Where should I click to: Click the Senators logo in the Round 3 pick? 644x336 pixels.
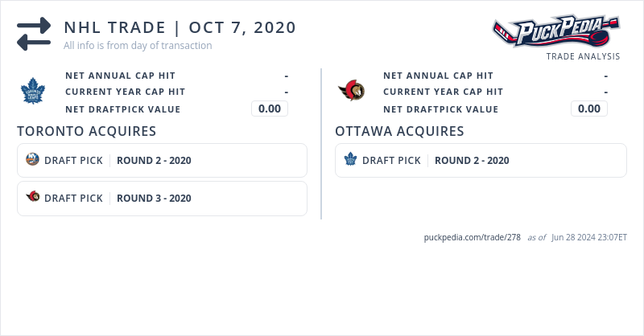(x=32, y=197)
